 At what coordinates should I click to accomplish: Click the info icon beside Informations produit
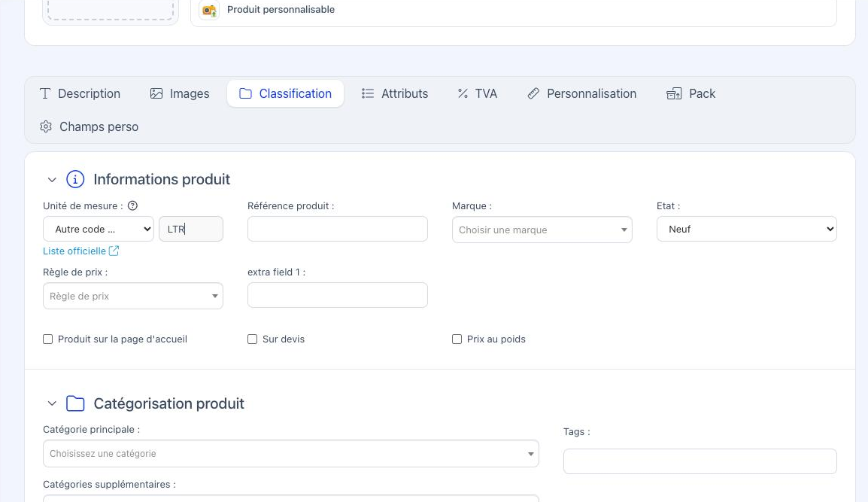click(x=75, y=180)
